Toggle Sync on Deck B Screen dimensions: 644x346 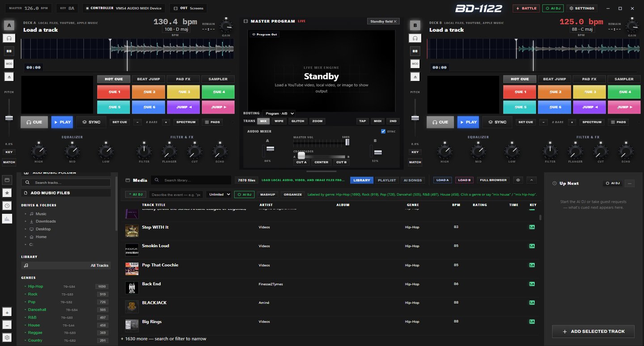tap(497, 122)
